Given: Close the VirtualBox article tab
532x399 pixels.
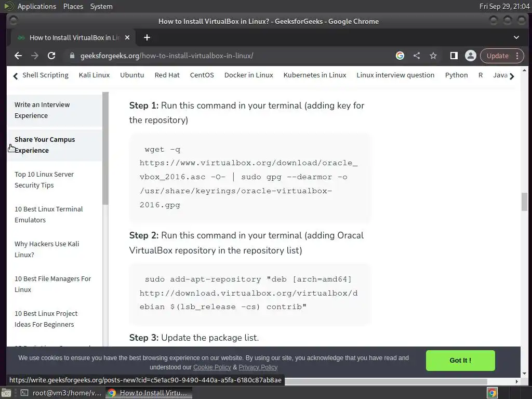Looking at the screenshot, I should pos(127,37).
